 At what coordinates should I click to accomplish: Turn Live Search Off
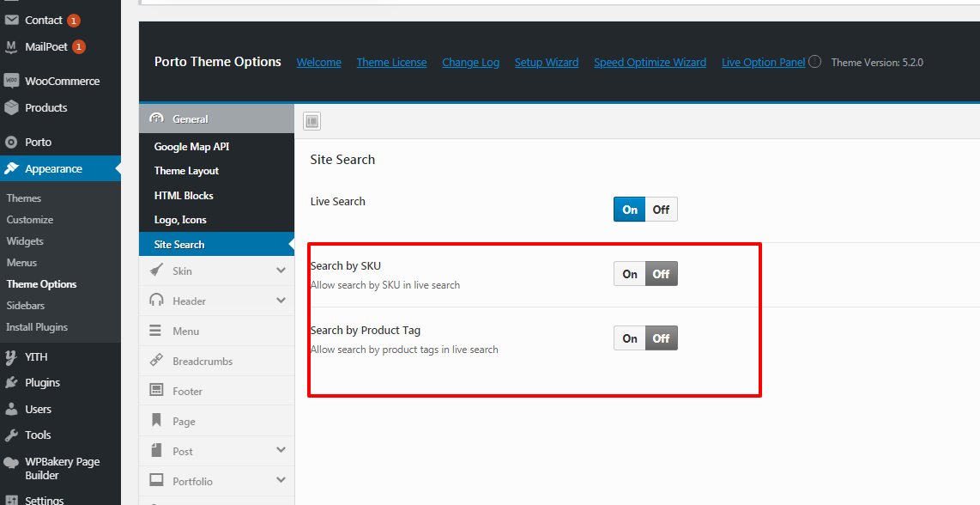tap(662, 210)
